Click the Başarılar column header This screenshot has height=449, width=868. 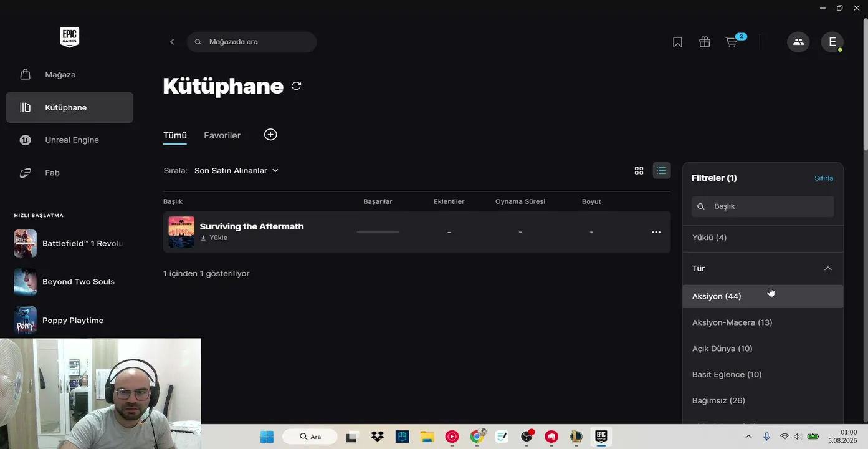[x=378, y=201]
